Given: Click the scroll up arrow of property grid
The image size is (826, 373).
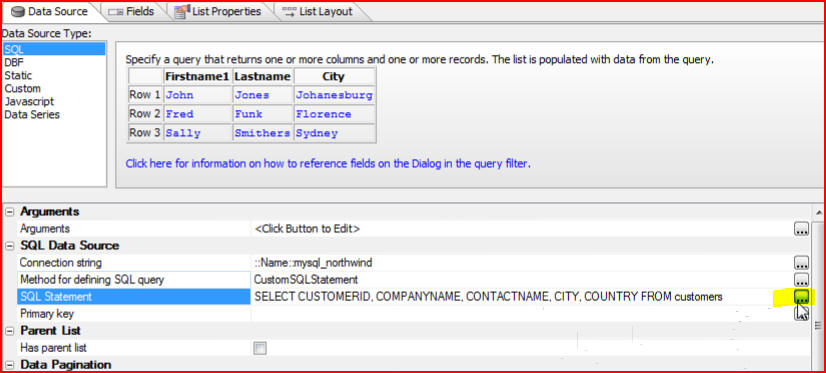Looking at the screenshot, I should 818,212.
